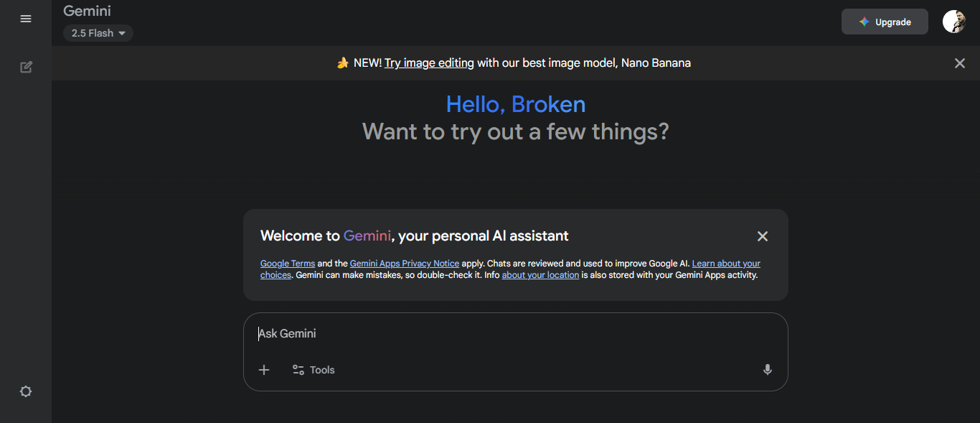Click the Gemini sparkle Upgrade icon
This screenshot has width=980, height=423.
862,21
